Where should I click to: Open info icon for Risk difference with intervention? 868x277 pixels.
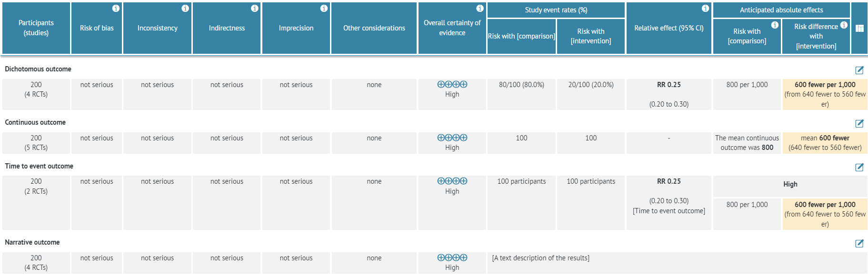tap(844, 25)
